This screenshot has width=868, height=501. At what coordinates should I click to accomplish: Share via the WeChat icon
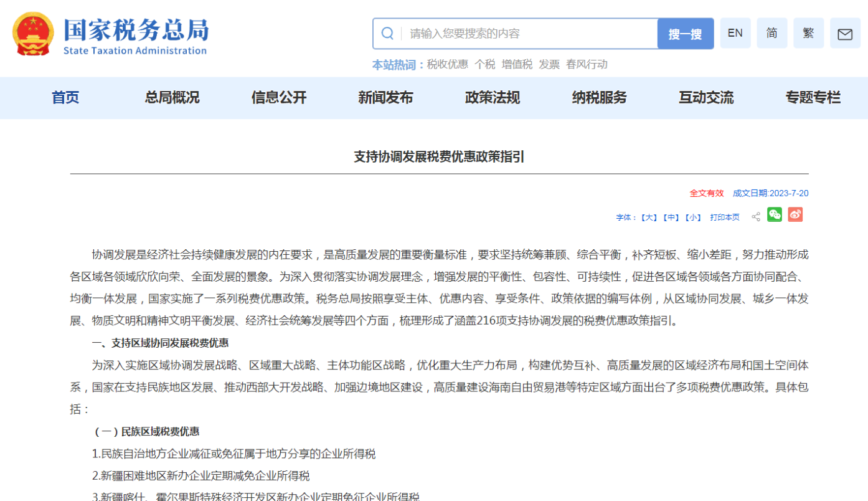point(775,214)
